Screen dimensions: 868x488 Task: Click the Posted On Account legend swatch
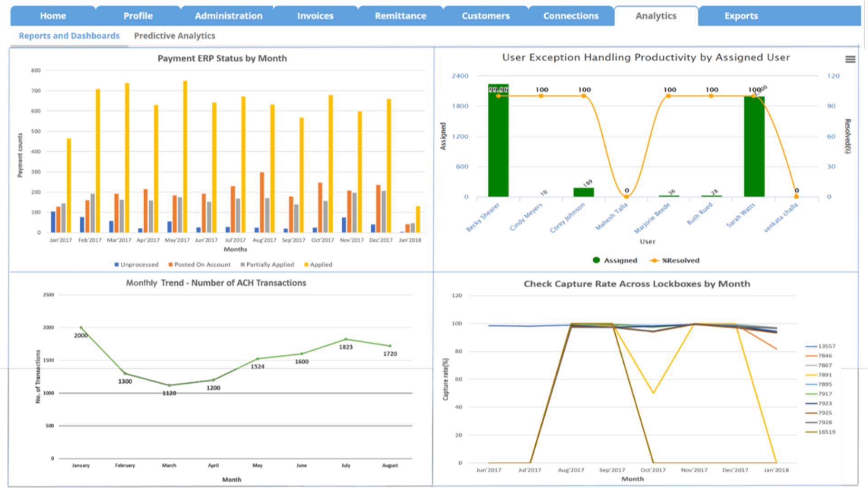click(170, 264)
